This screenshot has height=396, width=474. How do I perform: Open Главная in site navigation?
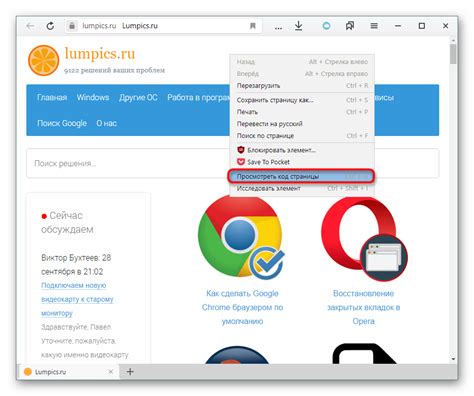coord(52,97)
